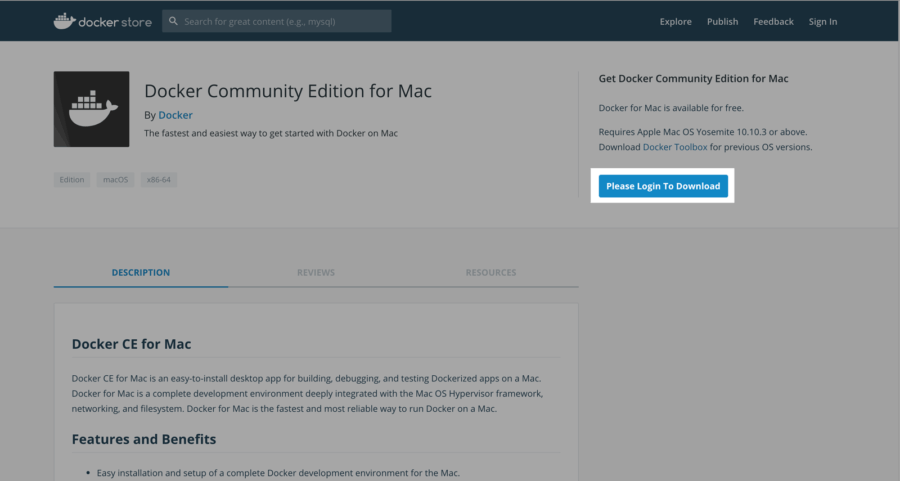Click the Docker whale product image
Viewport: 900px width, 481px height.
pyautogui.click(x=91, y=109)
